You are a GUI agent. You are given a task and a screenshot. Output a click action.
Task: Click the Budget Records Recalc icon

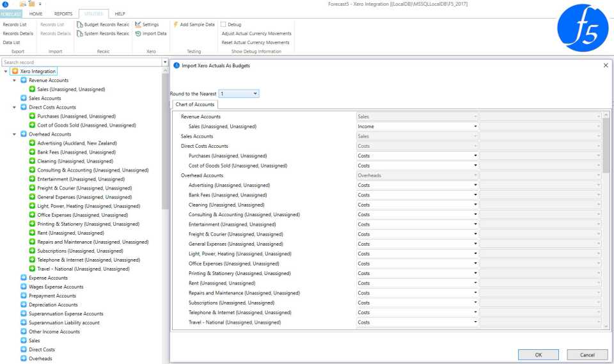[79, 24]
